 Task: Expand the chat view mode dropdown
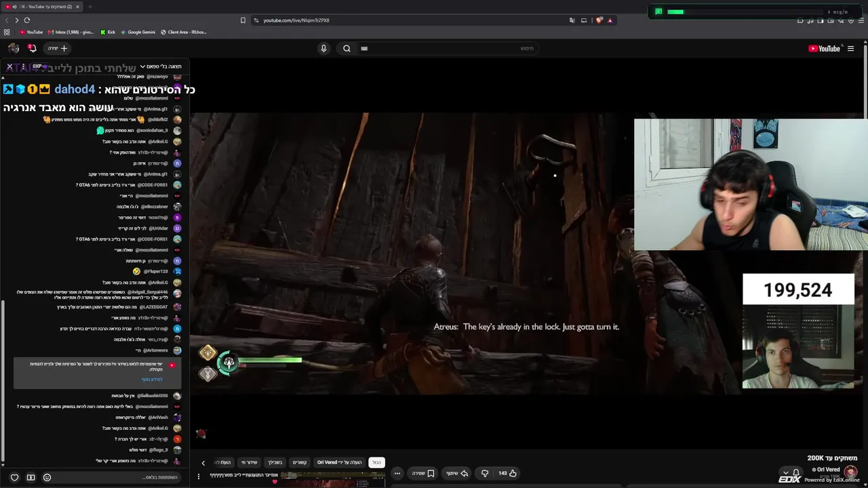pos(161,66)
